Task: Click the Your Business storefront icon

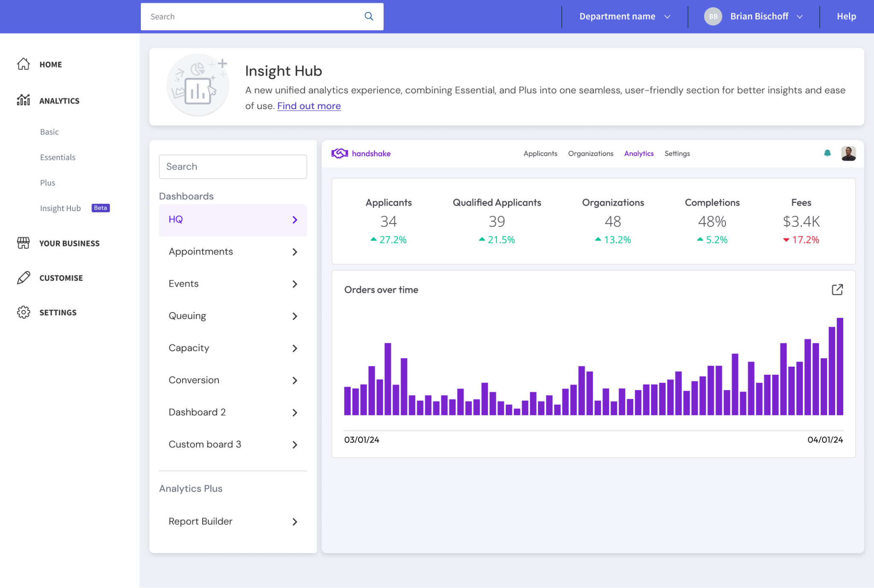Action: click(23, 243)
